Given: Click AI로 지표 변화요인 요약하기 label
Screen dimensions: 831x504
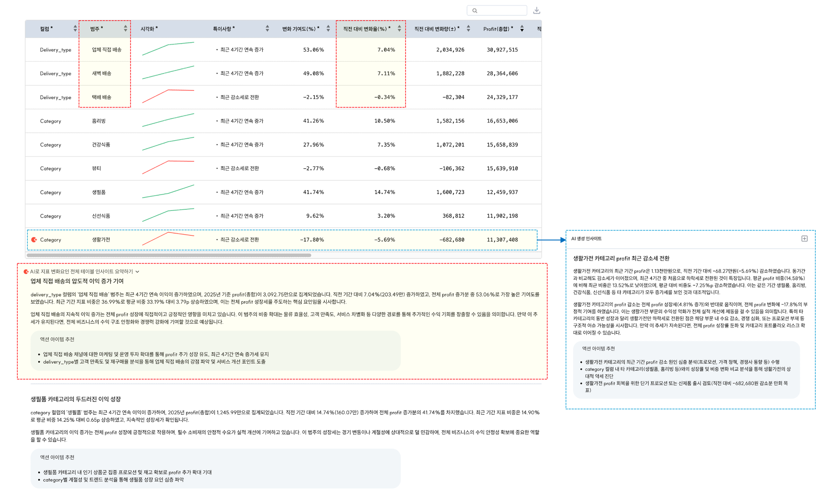Looking at the screenshot, I should tap(81, 272).
